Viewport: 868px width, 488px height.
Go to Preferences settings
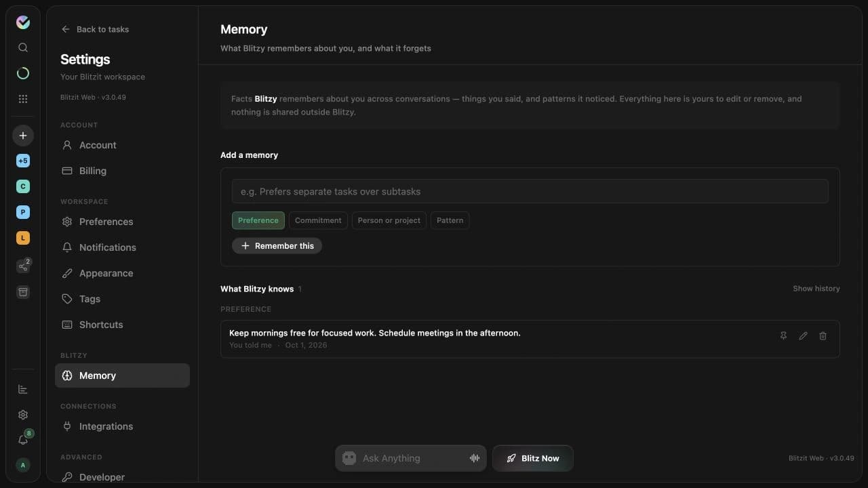point(122,222)
